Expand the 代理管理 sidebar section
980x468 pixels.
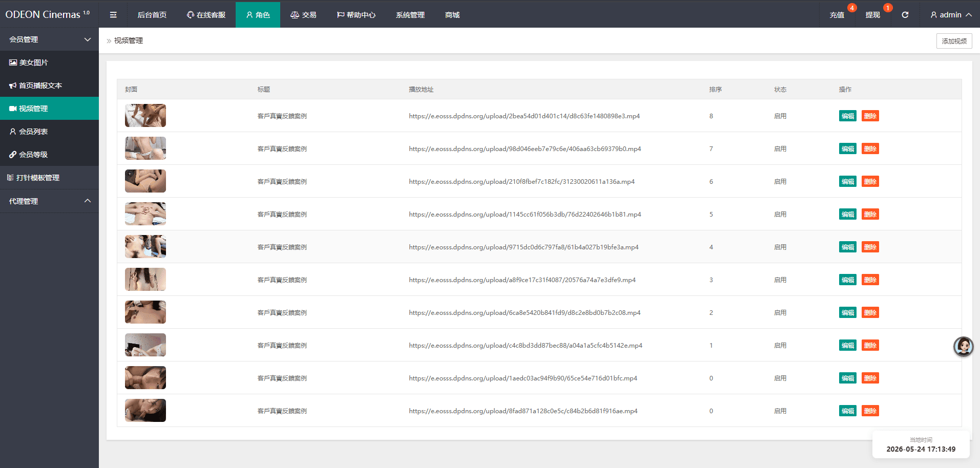(49, 201)
